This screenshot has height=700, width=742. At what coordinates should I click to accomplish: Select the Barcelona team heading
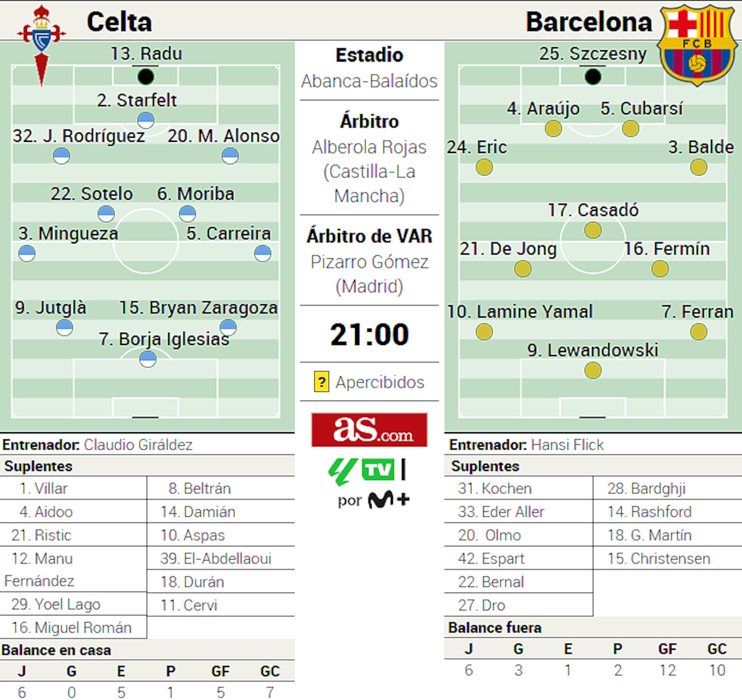coord(589,22)
